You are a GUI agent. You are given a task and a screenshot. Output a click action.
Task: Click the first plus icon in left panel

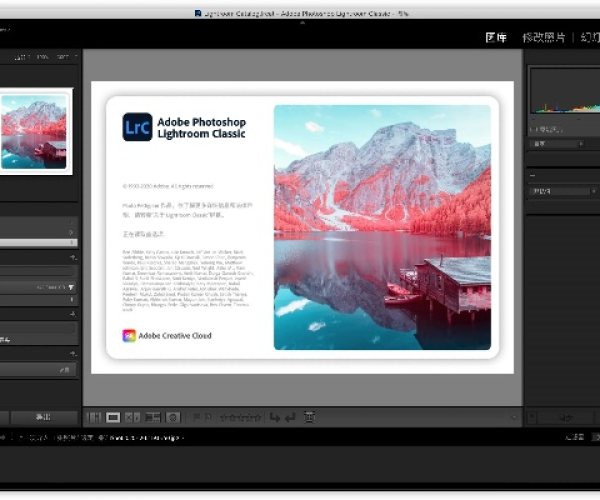point(73,257)
